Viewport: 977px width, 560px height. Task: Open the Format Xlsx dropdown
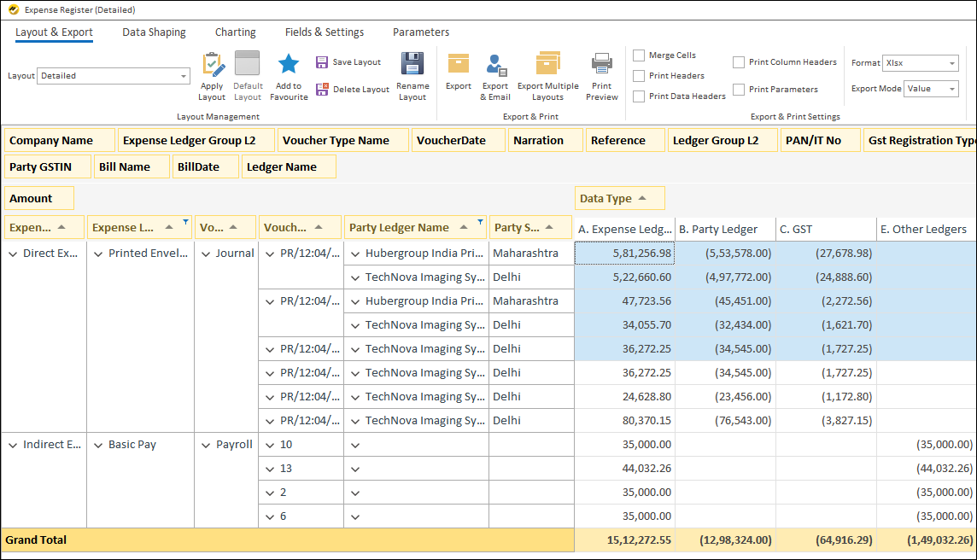click(952, 63)
